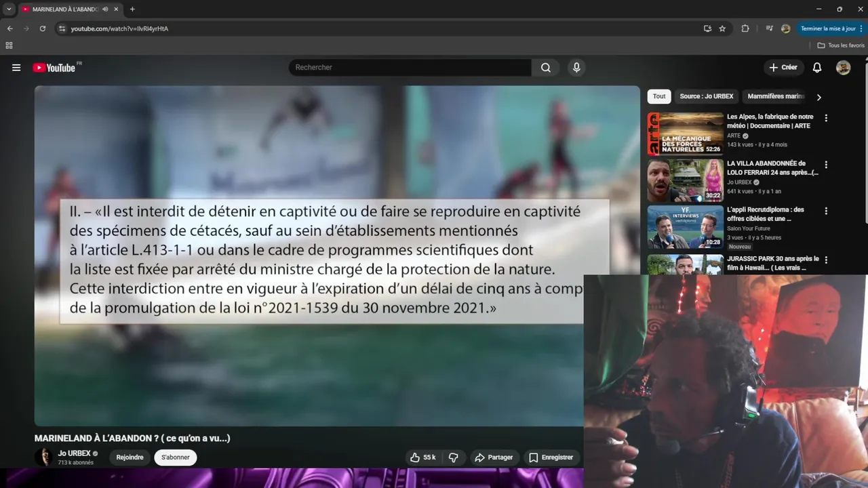The height and width of the screenshot is (488, 868).
Task: Open the Jo URBEX channel name link
Action: click(x=74, y=453)
